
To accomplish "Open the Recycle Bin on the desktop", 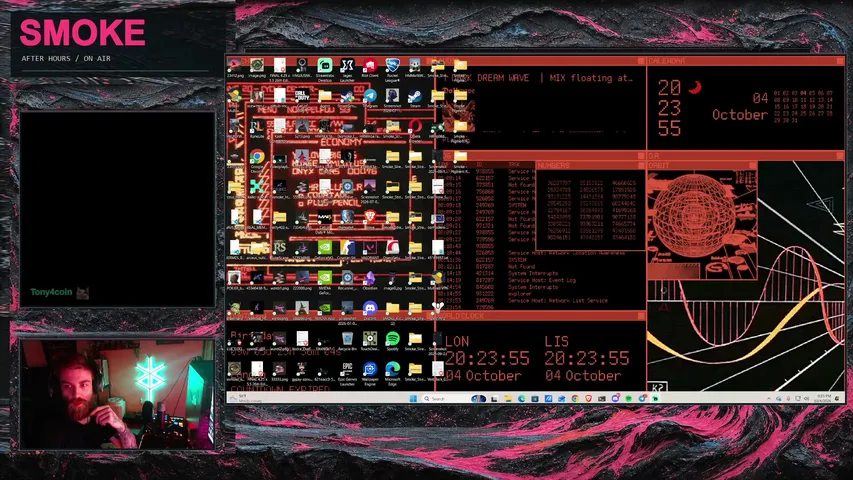I will click(348, 341).
